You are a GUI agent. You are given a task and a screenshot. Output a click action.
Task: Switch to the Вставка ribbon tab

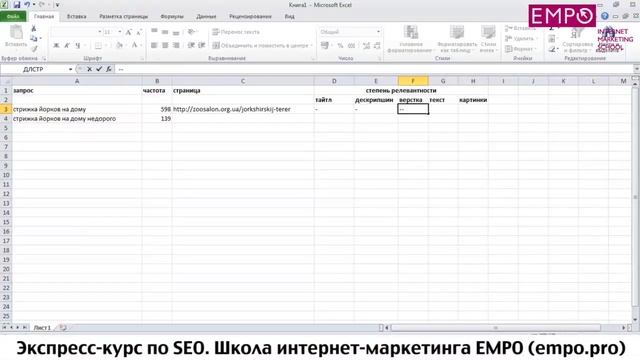tap(76, 16)
